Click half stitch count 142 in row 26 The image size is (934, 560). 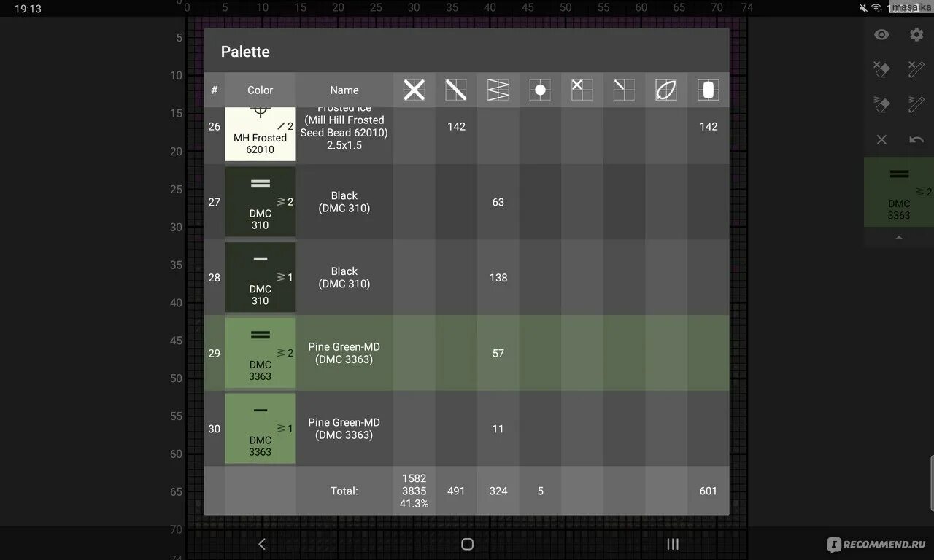point(456,126)
